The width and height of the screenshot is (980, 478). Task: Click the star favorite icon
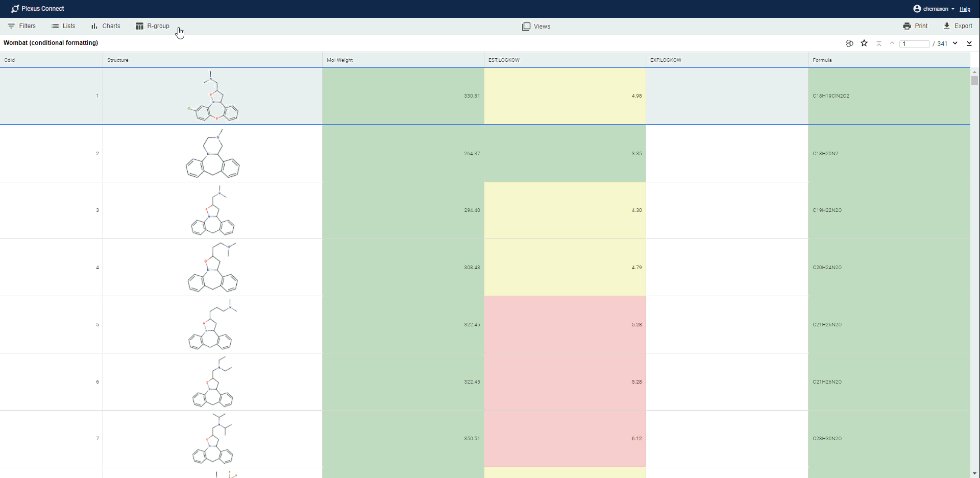864,43
